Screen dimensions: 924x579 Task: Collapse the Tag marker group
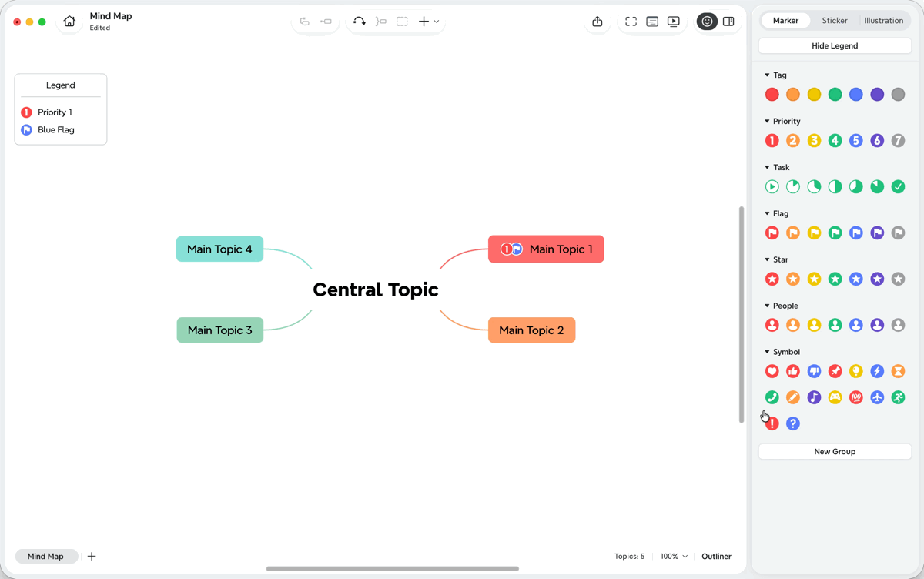pos(767,75)
